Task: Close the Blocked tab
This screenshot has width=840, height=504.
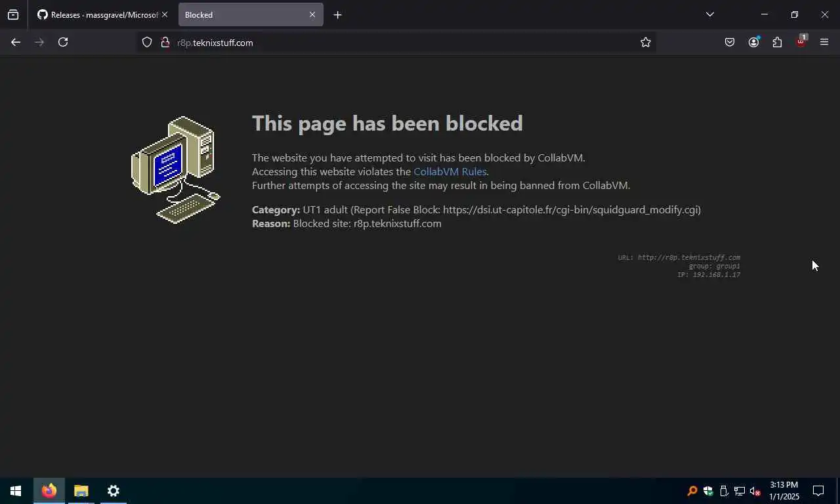Action: [312, 14]
